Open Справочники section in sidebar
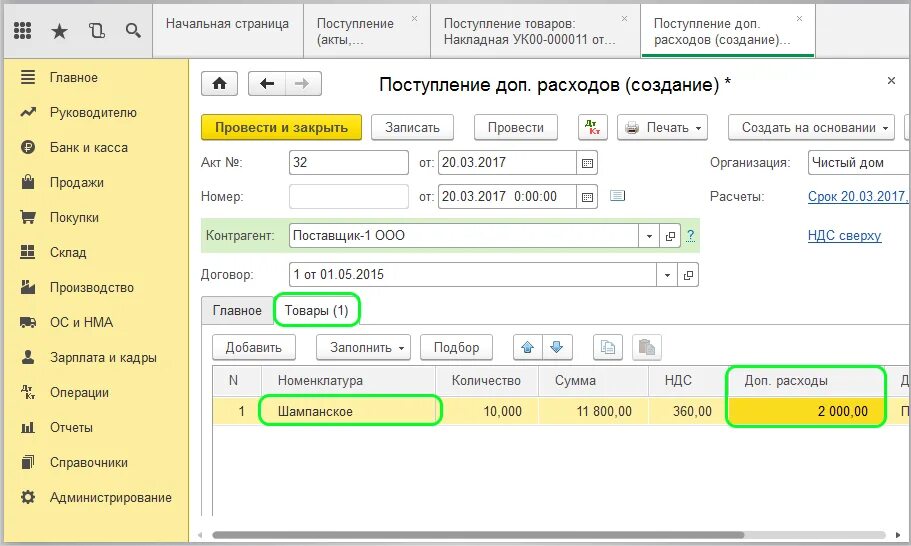911x546 pixels. 88,462
